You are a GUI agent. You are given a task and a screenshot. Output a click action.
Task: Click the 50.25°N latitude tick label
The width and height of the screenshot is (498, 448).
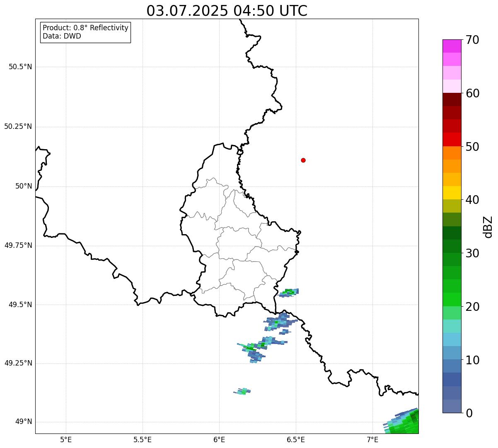[18, 126]
